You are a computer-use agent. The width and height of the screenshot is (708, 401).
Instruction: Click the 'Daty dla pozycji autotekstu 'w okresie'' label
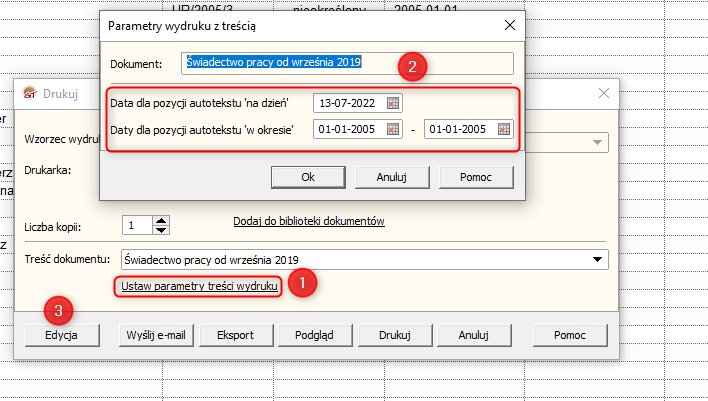[x=202, y=130]
